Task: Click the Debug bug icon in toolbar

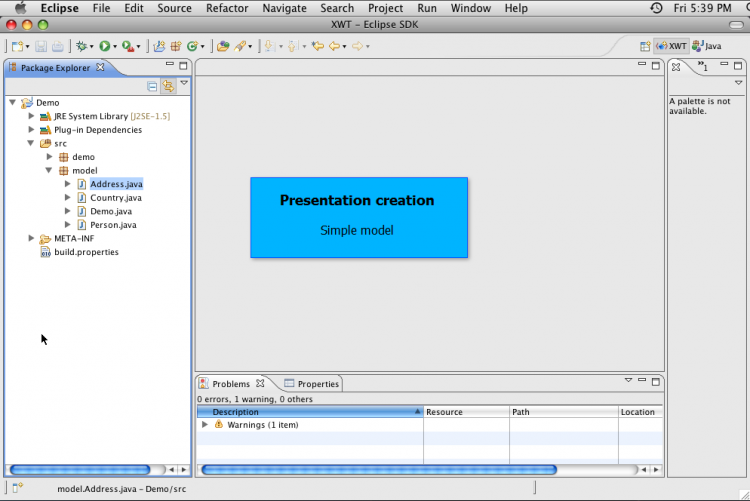Action: click(x=81, y=46)
